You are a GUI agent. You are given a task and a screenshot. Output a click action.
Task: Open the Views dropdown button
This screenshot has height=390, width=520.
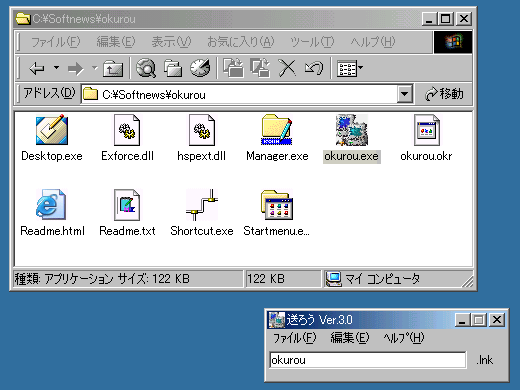pyautogui.click(x=350, y=68)
